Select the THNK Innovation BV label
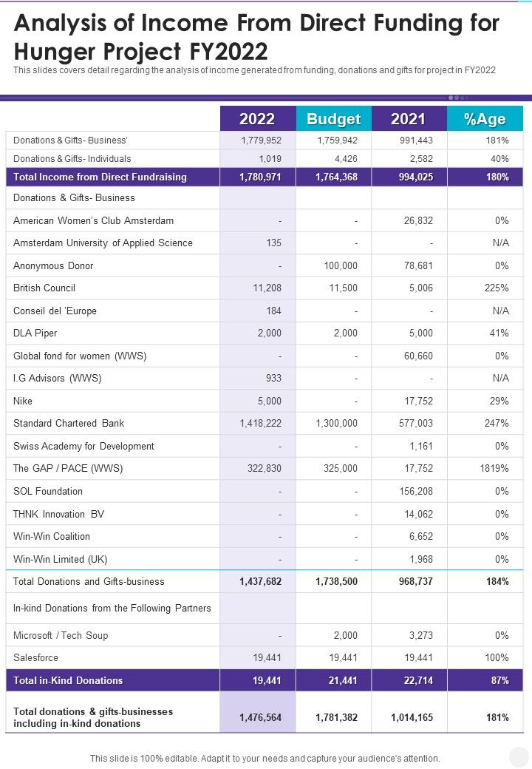The width and height of the screenshot is (532, 769). [59, 515]
